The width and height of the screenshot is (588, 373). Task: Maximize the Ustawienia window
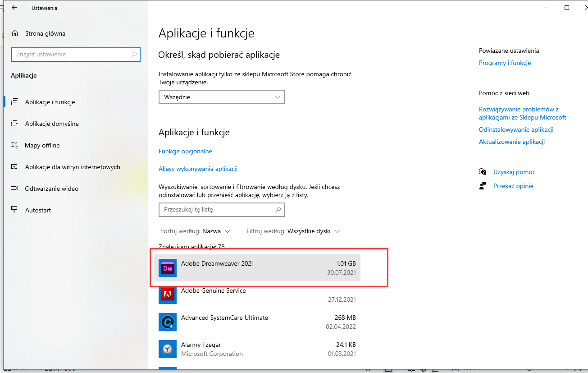[567, 8]
